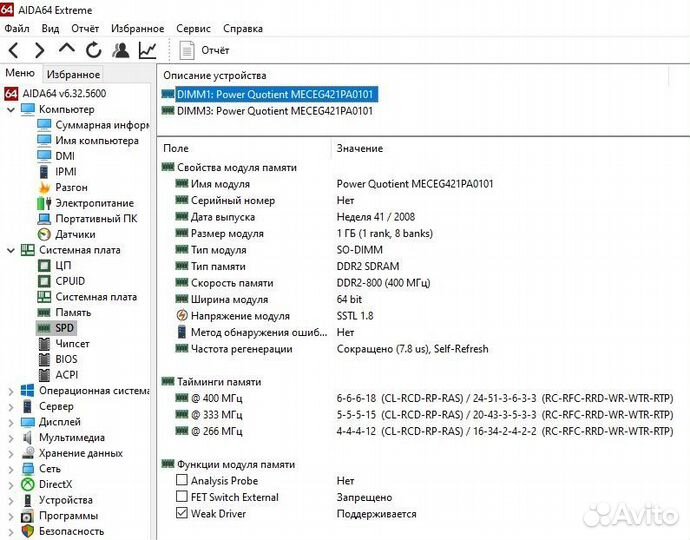Open the Чипсет chip icon
Screen dimensions: 690x540
pyautogui.click(x=44, y=344)
